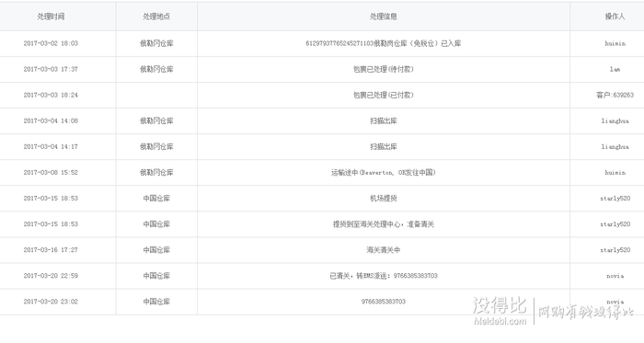Click 中国仓库 location in the 海关清关中 row
Image resolution: width=644 pixels, height=343 pixels.
tap(156, 250)
